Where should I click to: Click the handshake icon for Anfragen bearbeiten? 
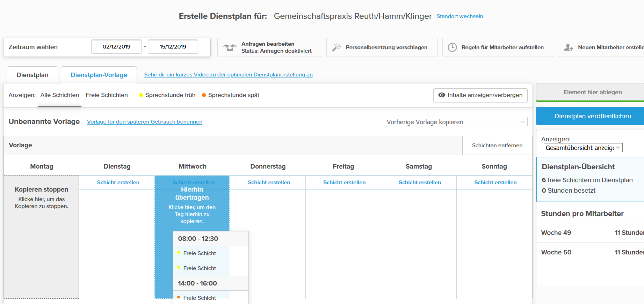click(230, 47)
